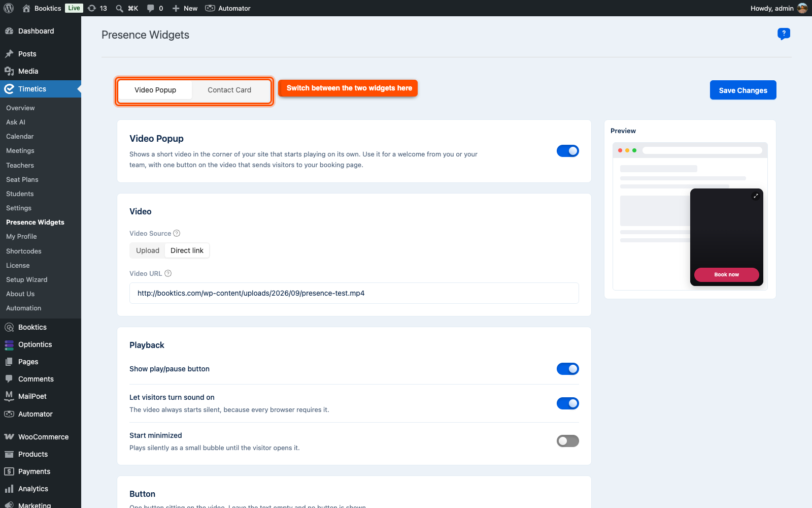Open the Setup Wizard link
Image resolution: width=812 pixels, height=508 pixels.
pyautogui.click(x=26, y=279)
